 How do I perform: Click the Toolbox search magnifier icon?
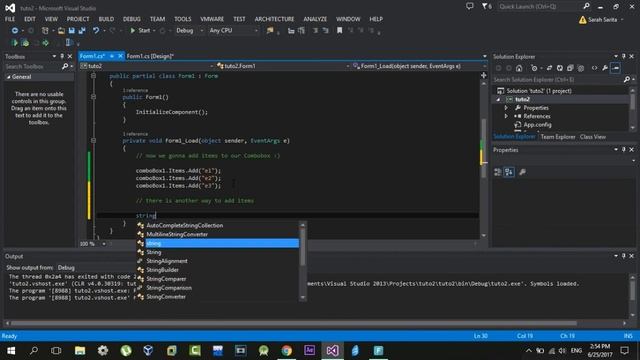(65, 66)
